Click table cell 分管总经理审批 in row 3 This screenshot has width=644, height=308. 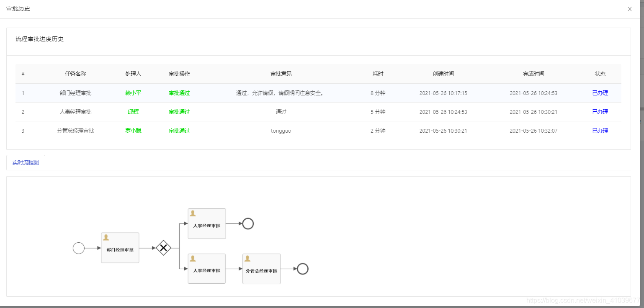click(x=75, y=131)
